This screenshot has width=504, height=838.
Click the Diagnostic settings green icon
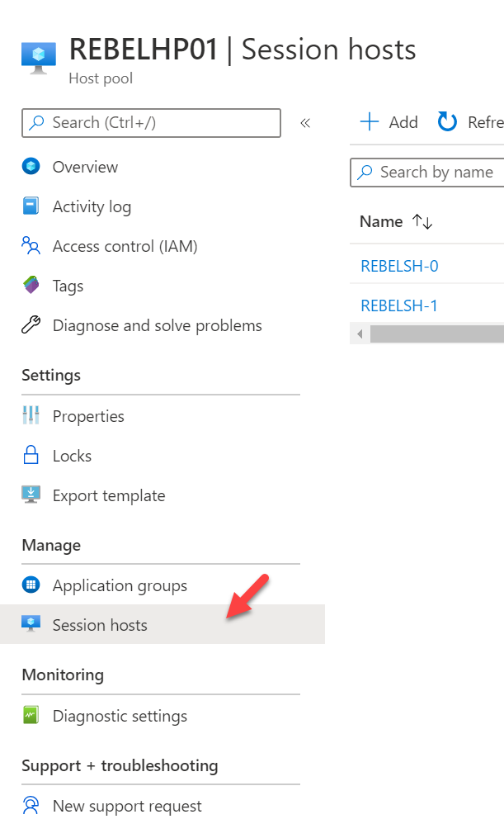pos(31,715)
